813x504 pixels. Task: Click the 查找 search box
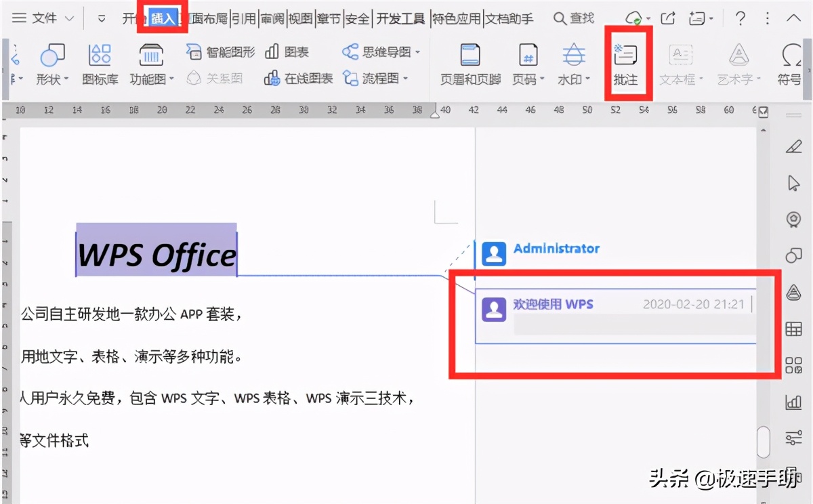pos(574,19)
